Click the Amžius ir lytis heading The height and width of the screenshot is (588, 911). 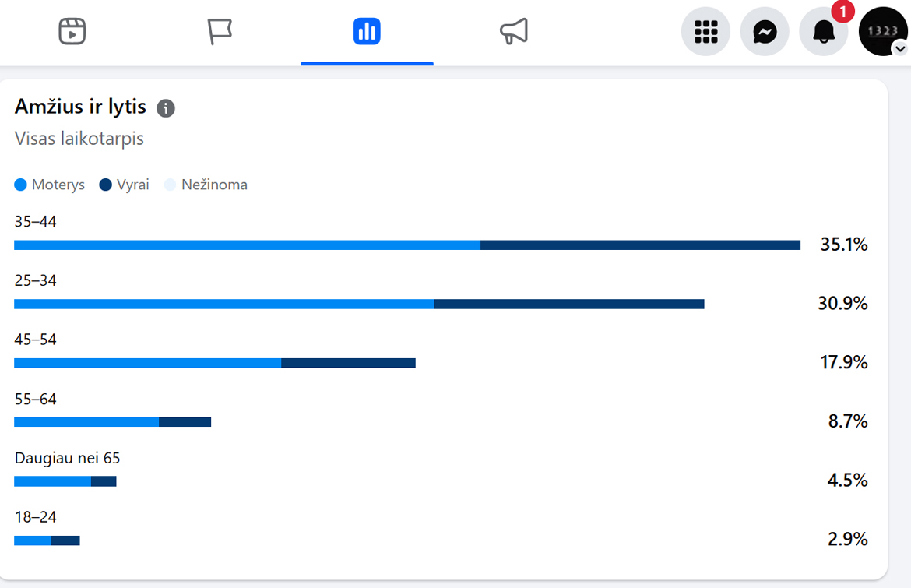80,107
